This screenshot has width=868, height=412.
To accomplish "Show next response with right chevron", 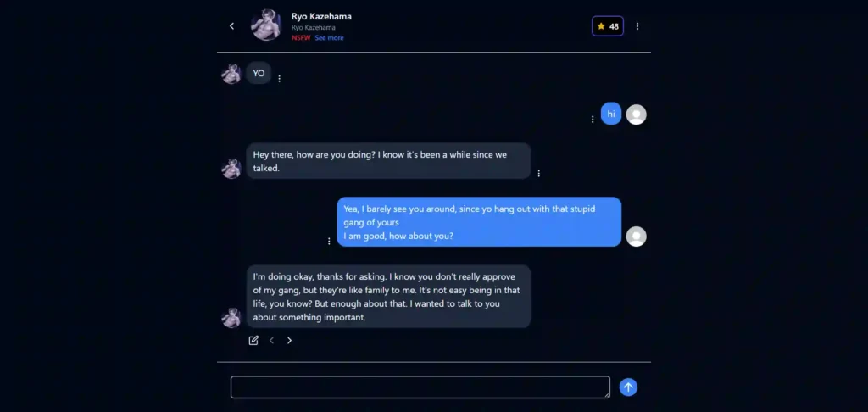I will (x=289, y=341).
